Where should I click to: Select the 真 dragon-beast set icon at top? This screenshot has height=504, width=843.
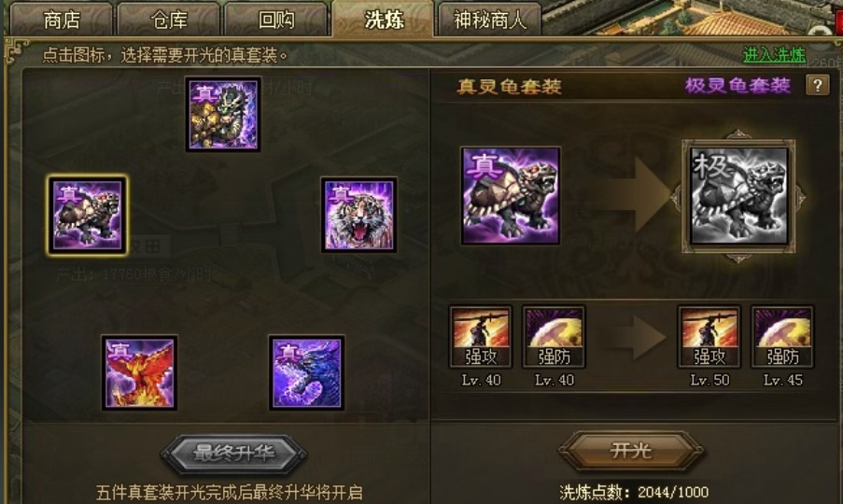(223, 114)
